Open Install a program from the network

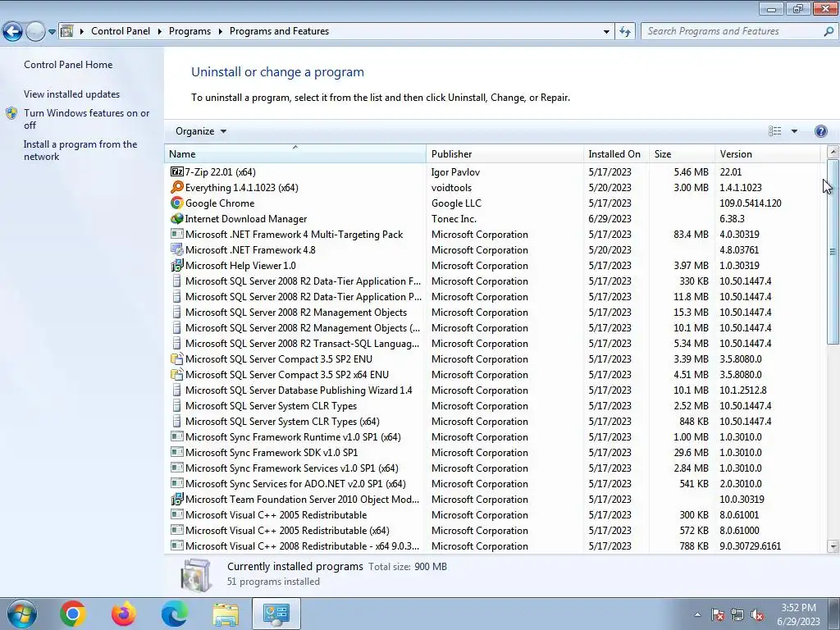(x=80, y=151)
